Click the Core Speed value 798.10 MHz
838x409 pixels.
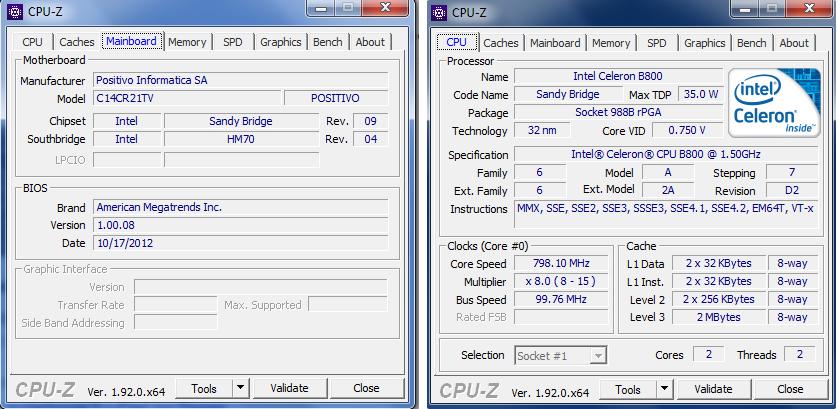tap(561, 264)
